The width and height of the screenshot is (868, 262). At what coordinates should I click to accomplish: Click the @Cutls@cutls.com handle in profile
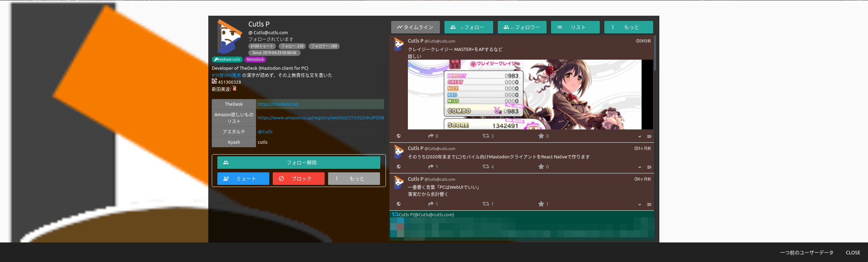268,32
